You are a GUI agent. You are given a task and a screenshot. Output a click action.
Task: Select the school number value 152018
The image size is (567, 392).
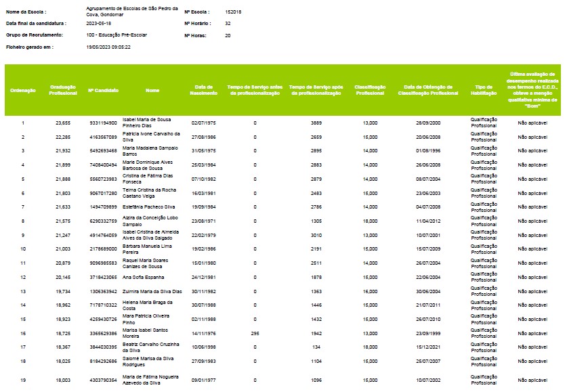234,12
